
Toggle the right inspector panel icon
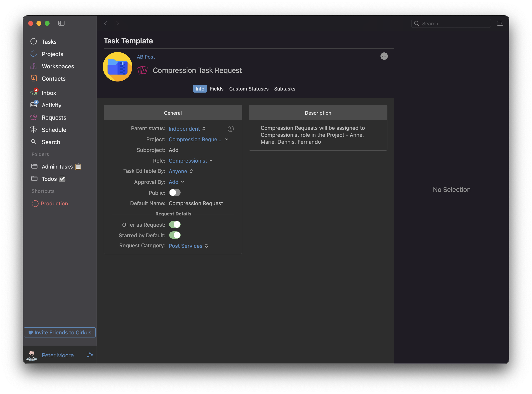click(500, 23)
